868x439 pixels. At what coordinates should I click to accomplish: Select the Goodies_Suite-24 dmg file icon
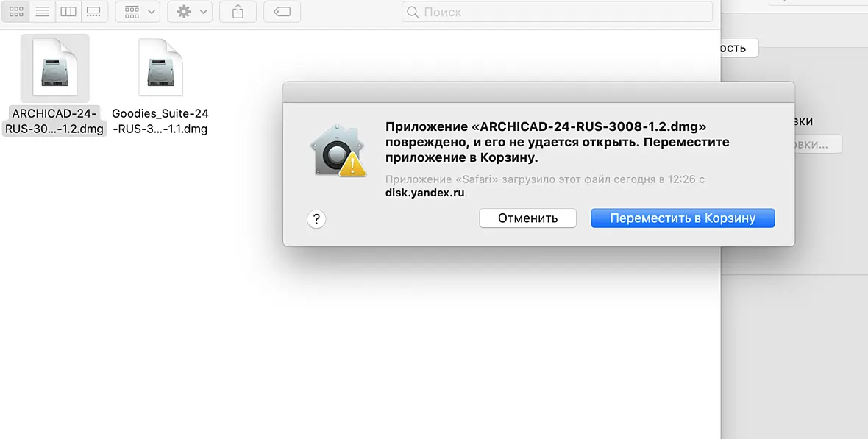pos(160,68)
